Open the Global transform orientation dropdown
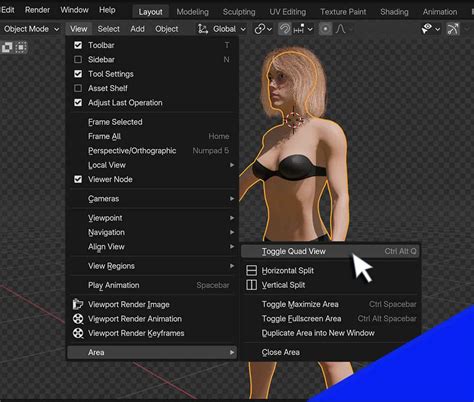The height and width of the screenshot is (402, 474). click(222, 29)
